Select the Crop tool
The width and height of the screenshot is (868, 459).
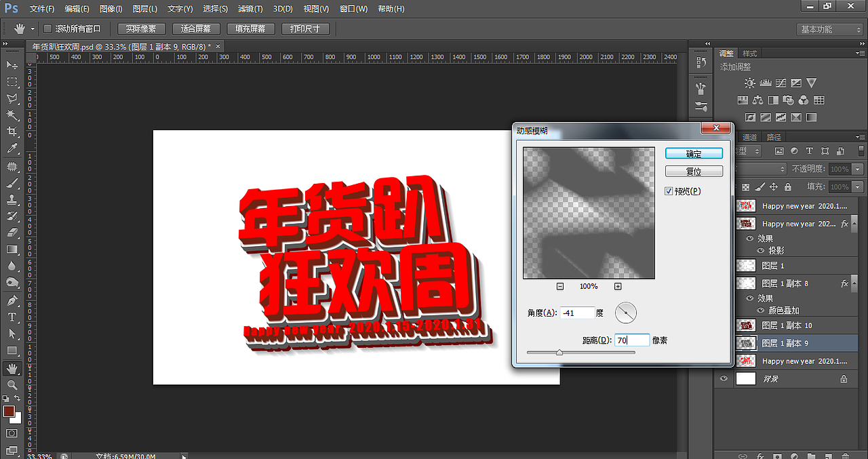[11, 132]
